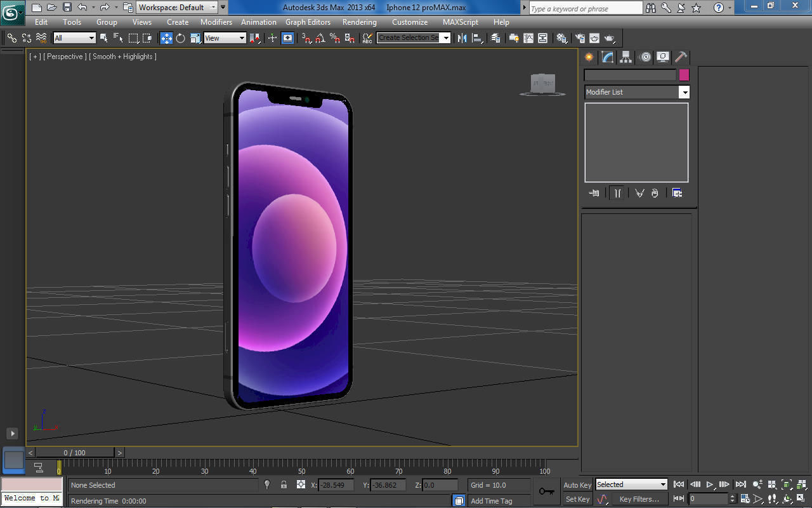Open the Graph Editors menu
The image size is (812, 508).
pyautogui.click(x=308, y=22)
